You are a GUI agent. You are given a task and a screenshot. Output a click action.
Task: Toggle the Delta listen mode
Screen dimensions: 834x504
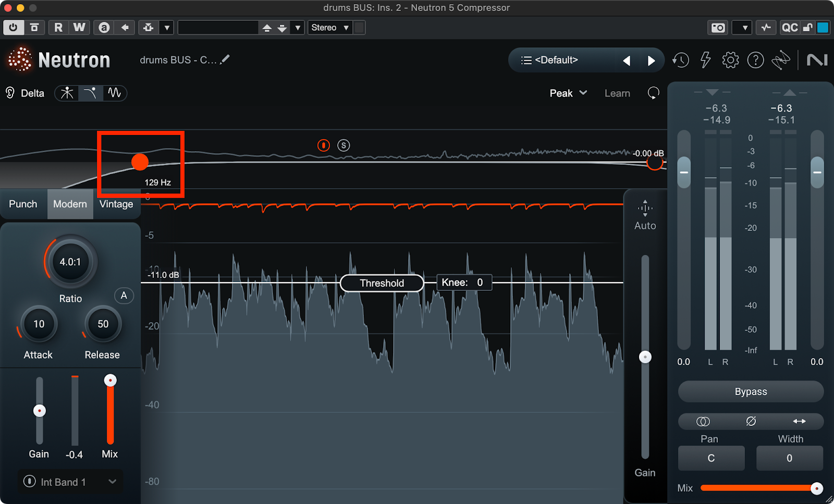tap(25, 93)
